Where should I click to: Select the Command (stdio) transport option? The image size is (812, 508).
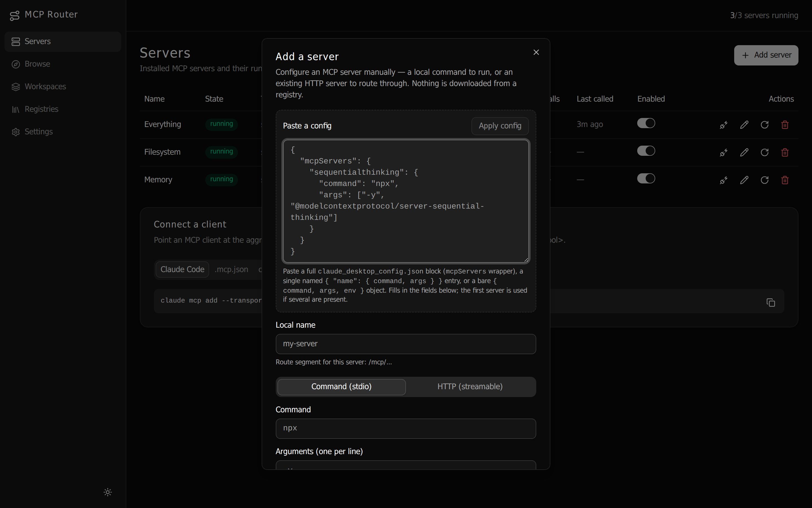pyautogui.click(x=342, y=387)
